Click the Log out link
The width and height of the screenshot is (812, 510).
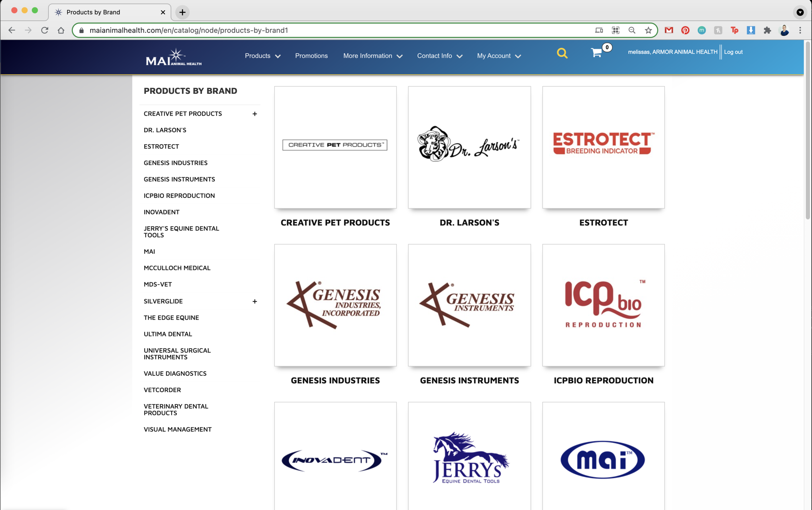[x=733, y=52]
